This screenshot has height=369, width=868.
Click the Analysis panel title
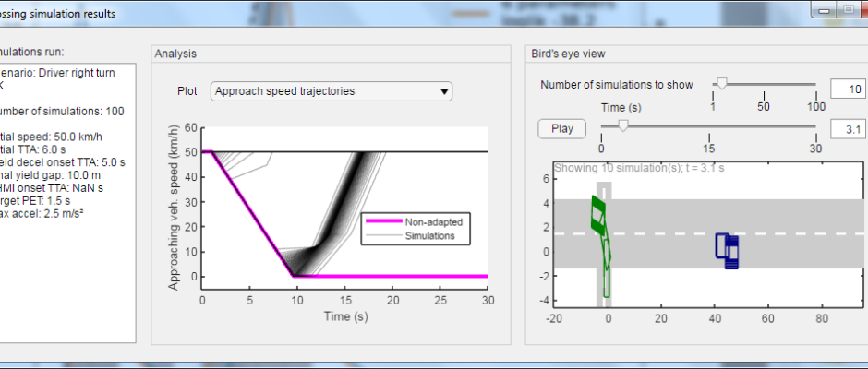point(175,54)
